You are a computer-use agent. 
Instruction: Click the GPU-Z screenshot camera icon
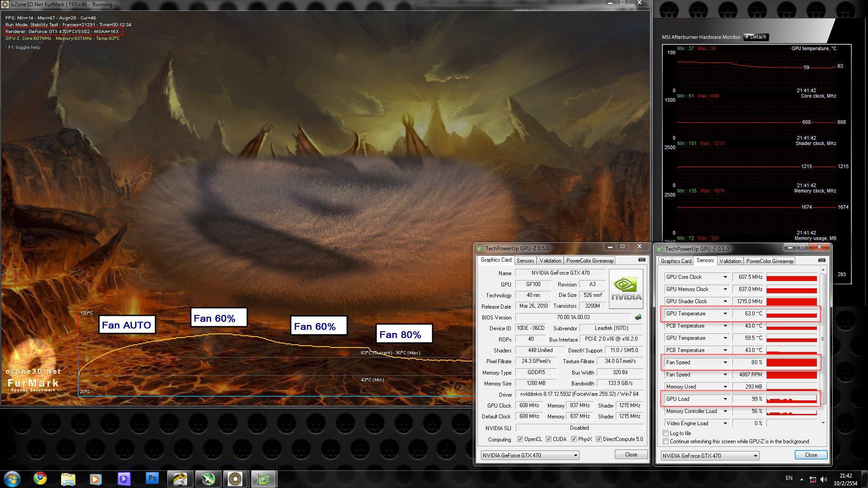tap(642, 260)
